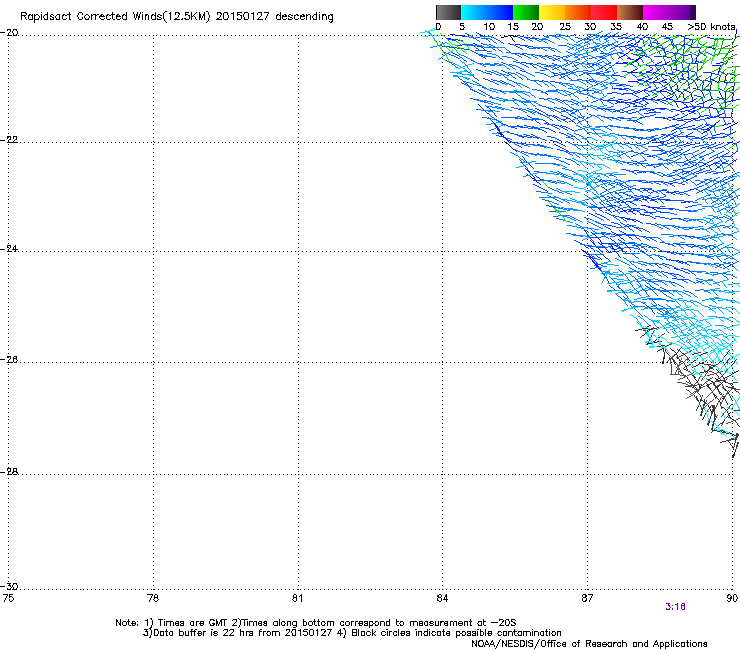Viewport: 740px width, 650px height.
Task: Click the purple 3:16 swath time label
Action: point(675,607)
